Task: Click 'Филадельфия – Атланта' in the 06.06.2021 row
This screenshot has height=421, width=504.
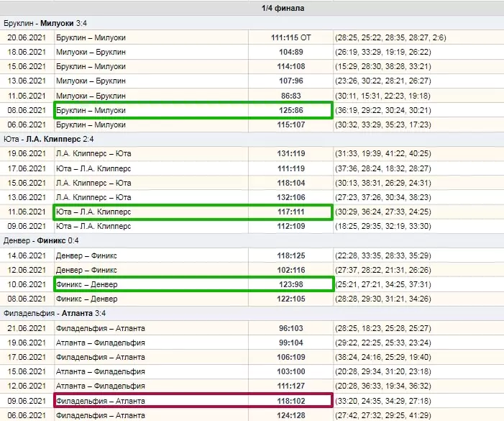Action: tap(100, 415)
